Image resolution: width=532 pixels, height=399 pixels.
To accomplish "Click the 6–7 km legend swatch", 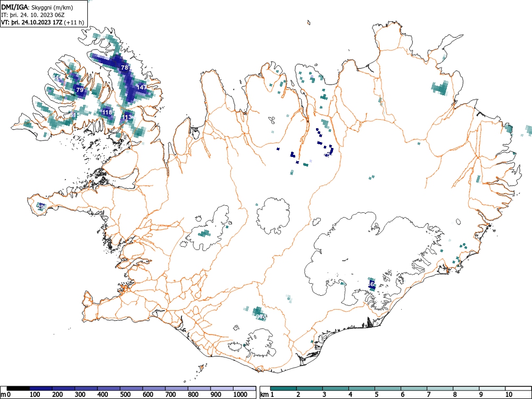I will [414, 388].
